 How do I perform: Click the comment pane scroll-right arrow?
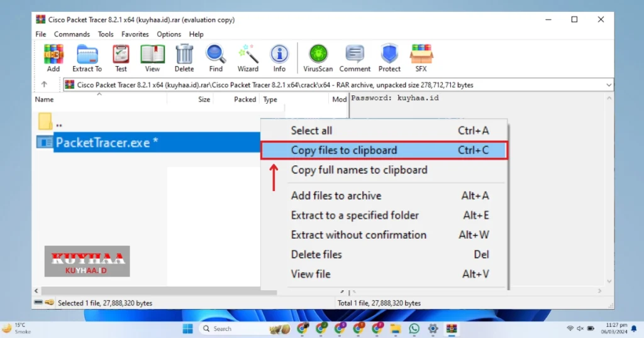pyautogui.click(x=599, y=291)
